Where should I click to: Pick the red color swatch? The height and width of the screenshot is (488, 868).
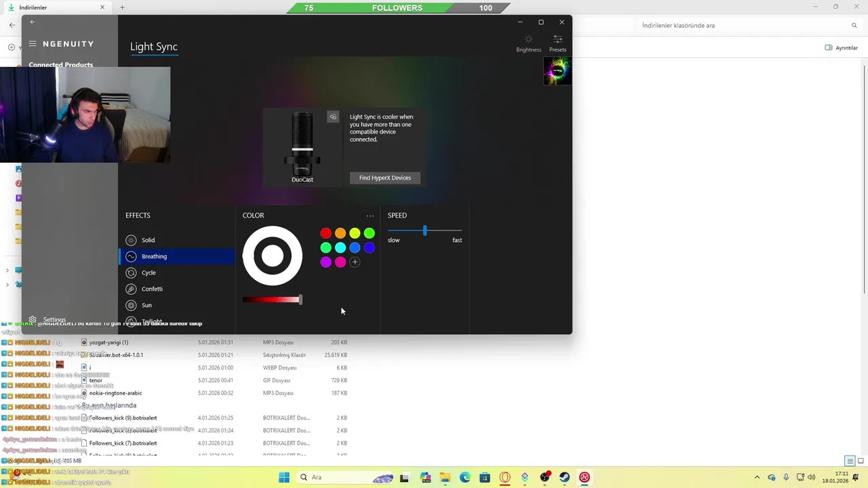coord(326,233)
